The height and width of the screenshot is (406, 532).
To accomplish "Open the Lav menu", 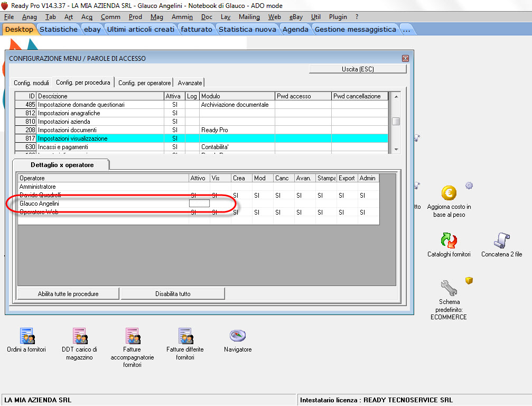I will click(x=225, y=16).
